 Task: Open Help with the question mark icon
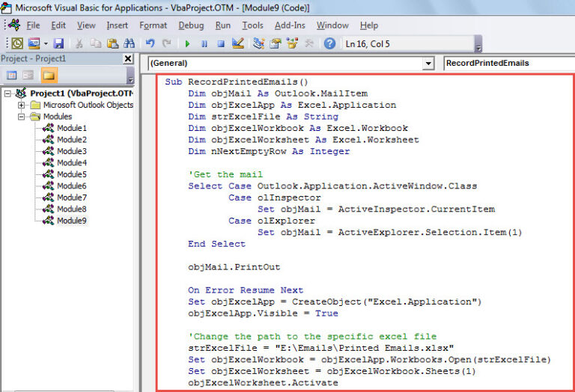pyautogui.click(x=329, y=44)
